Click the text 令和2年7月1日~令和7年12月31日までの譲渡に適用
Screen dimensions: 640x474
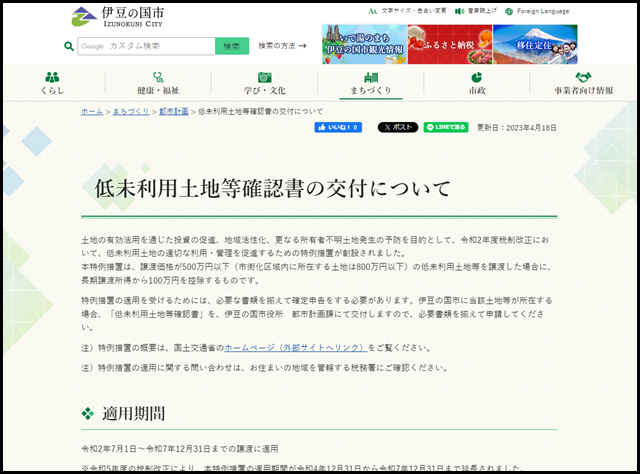pyautogui.click(x=180, y=449)
